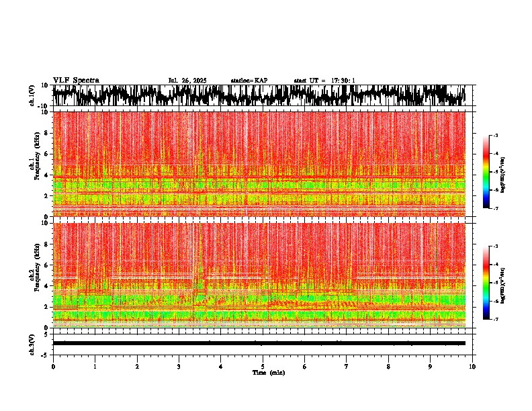Click the "-5" tick on ch.3(V) axis
Viewport: 532px width, 411px height.
45,355
